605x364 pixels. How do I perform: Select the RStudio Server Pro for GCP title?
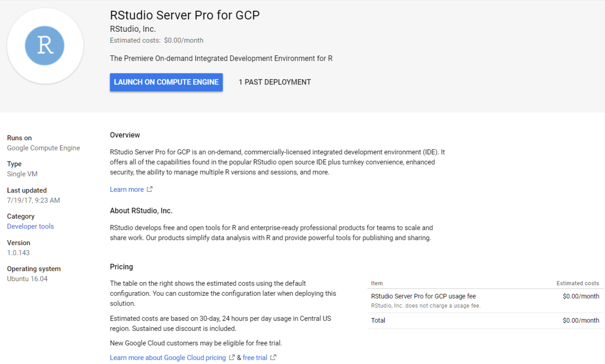pyautogui.click(x=185, y=15)
